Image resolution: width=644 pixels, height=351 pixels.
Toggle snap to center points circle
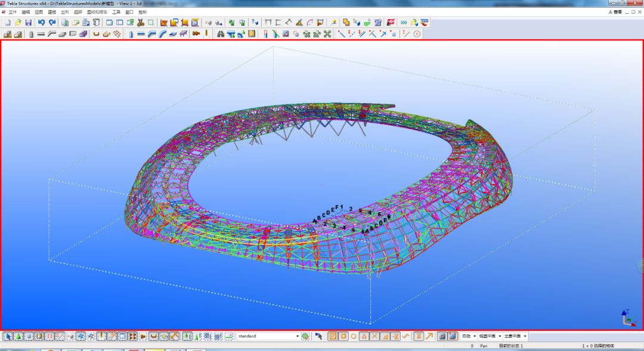point(353,336)
